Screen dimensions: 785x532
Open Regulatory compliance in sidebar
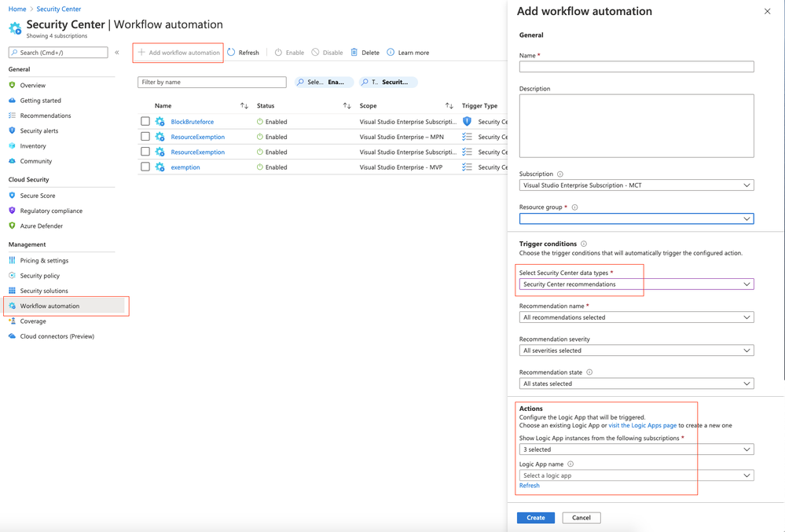pos(51,211)
